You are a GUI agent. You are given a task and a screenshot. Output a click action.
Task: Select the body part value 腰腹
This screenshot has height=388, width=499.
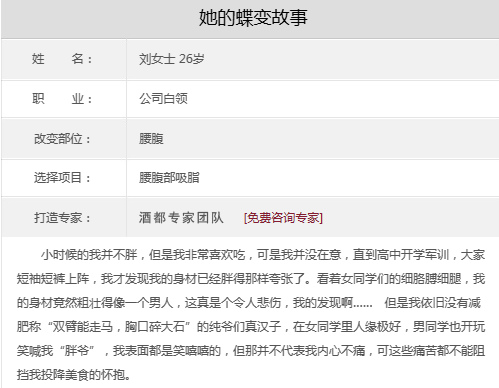pos(151,138)
